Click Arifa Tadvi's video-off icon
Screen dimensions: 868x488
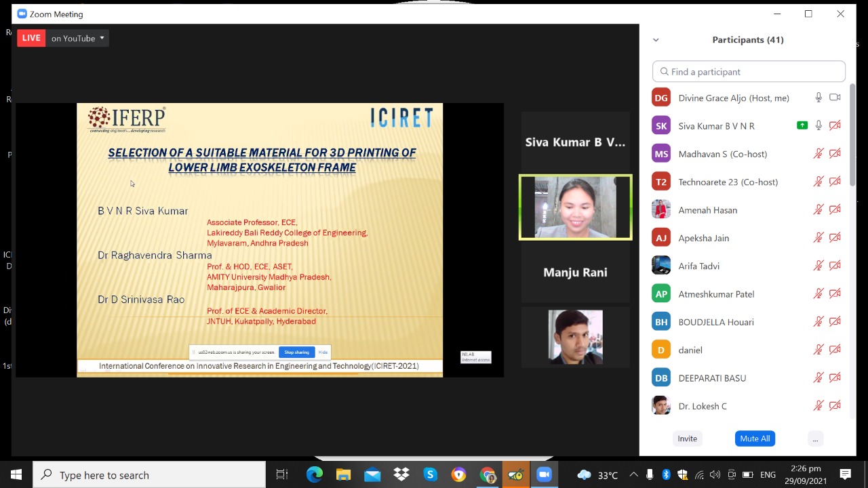(x=835, y=266)
